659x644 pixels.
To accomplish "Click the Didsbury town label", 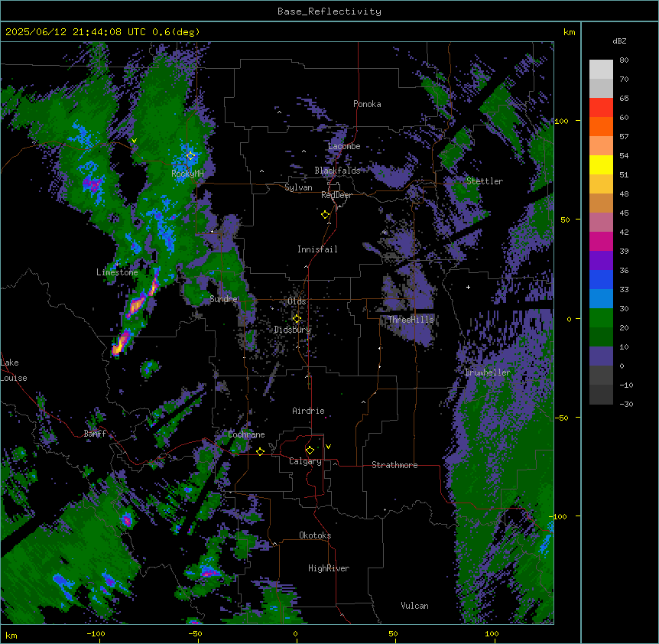I will tap(293, 330).
